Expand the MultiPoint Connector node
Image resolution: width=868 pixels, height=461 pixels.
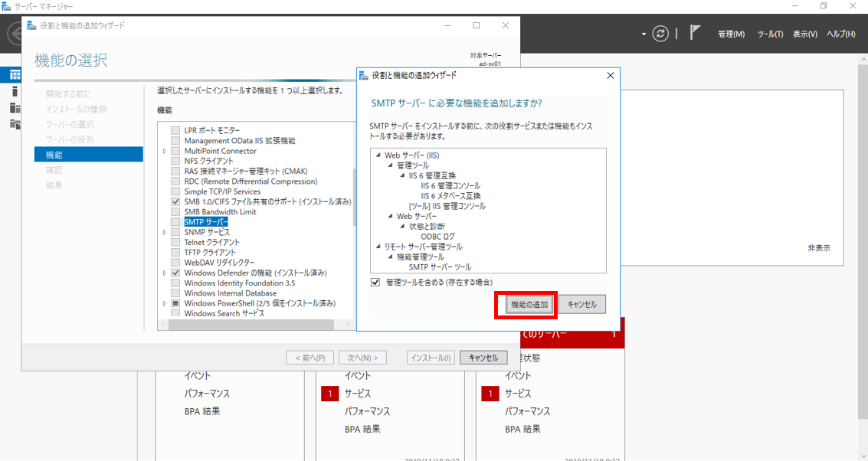pos(165,151)
